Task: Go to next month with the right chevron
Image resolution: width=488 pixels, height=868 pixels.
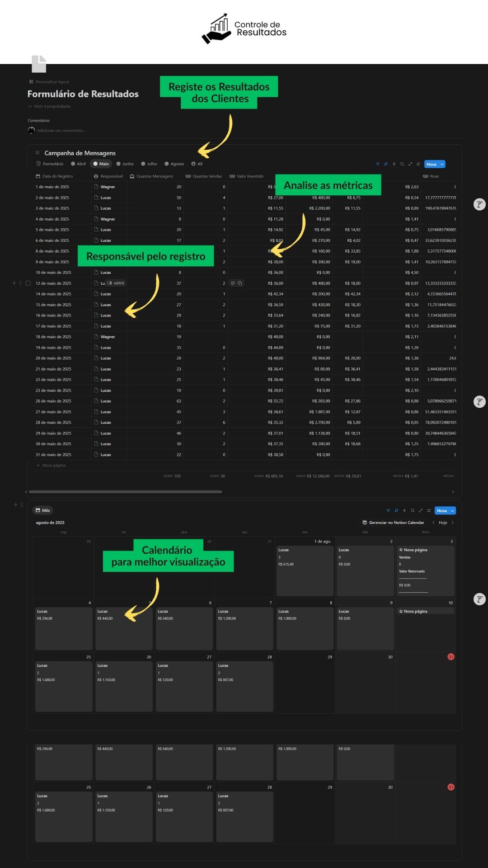Action: [x=453, y=523]
